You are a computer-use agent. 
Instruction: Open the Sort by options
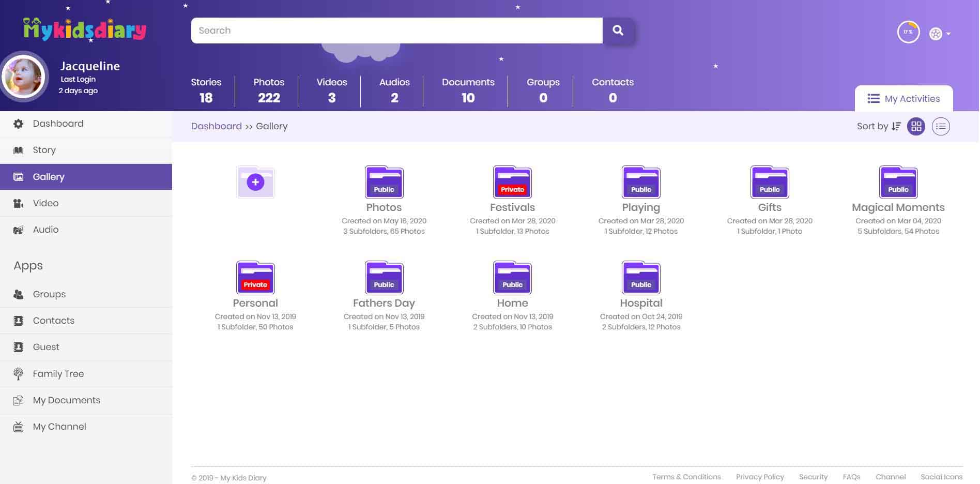[878, 126]
